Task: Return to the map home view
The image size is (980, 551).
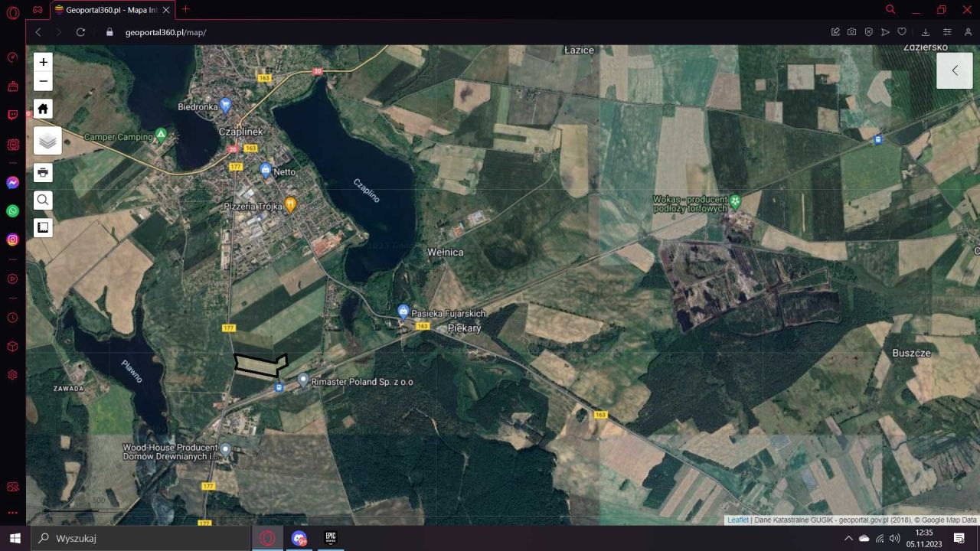Action: tap(43, 109)
